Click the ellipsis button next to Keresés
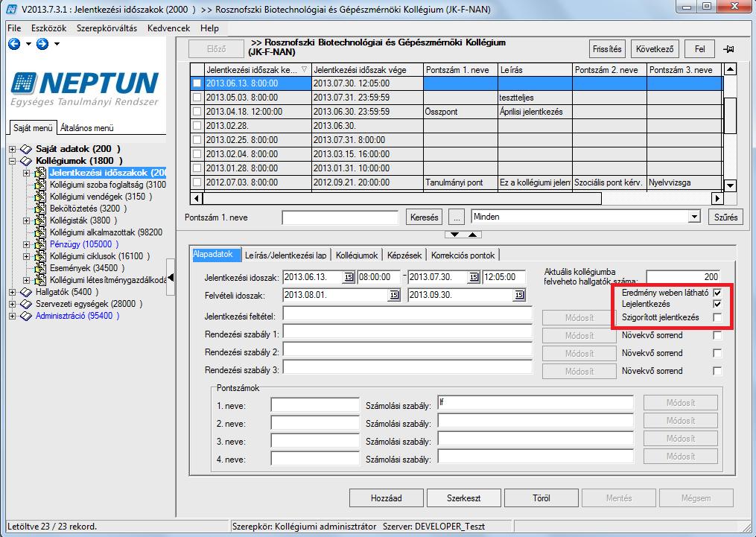The height and width of the screenshot is (537, 756). [456, 217]
